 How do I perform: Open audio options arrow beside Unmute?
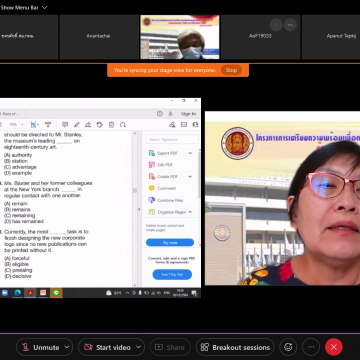67,347
